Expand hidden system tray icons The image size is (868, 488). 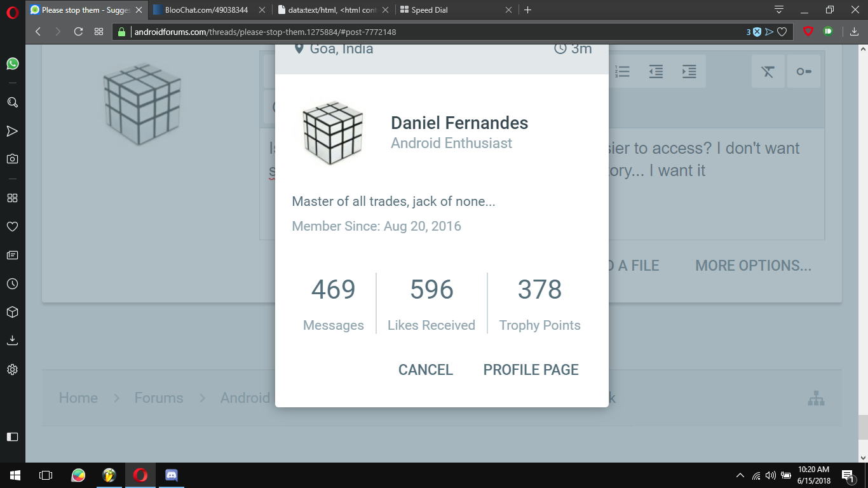click(x=740, y=475)
